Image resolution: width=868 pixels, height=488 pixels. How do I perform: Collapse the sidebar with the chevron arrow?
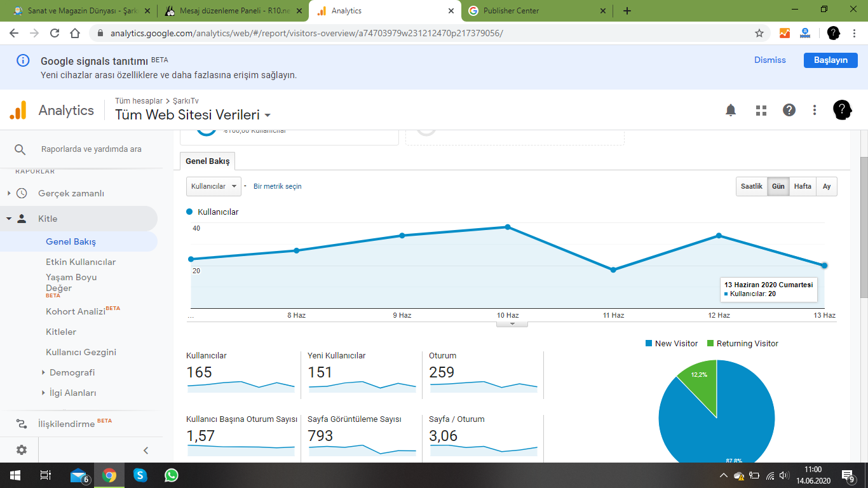click(146, 451)
